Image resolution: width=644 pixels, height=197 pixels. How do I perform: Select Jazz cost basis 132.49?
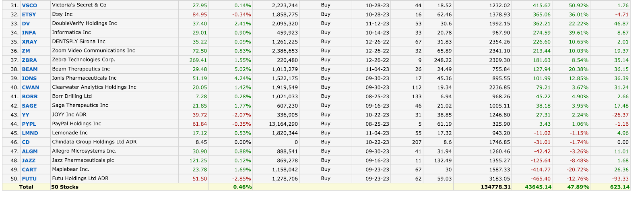pyautogui.click(x=442, y=160)
